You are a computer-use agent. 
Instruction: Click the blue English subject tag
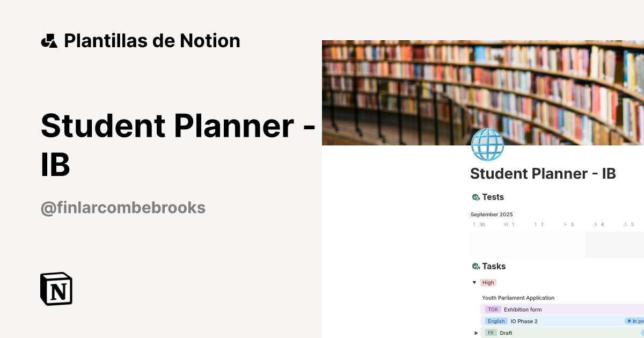point(495,321)
